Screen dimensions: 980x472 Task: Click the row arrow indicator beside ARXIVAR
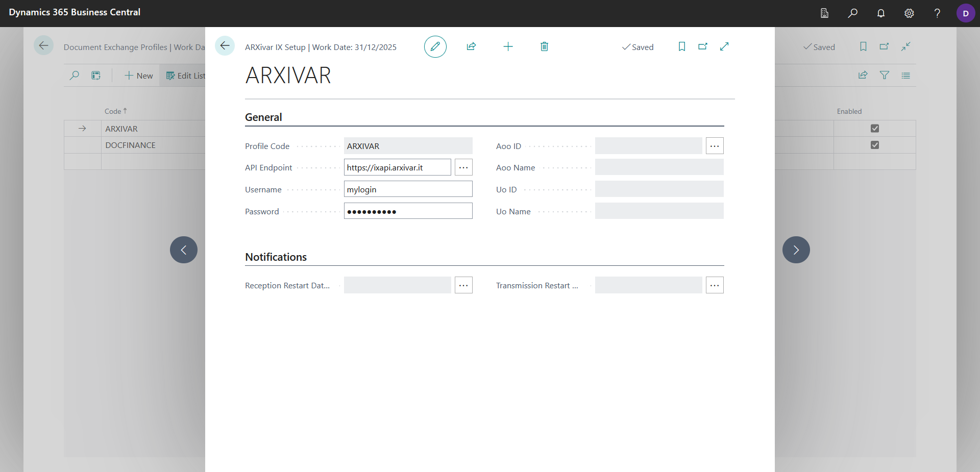(x=82, y=129)
